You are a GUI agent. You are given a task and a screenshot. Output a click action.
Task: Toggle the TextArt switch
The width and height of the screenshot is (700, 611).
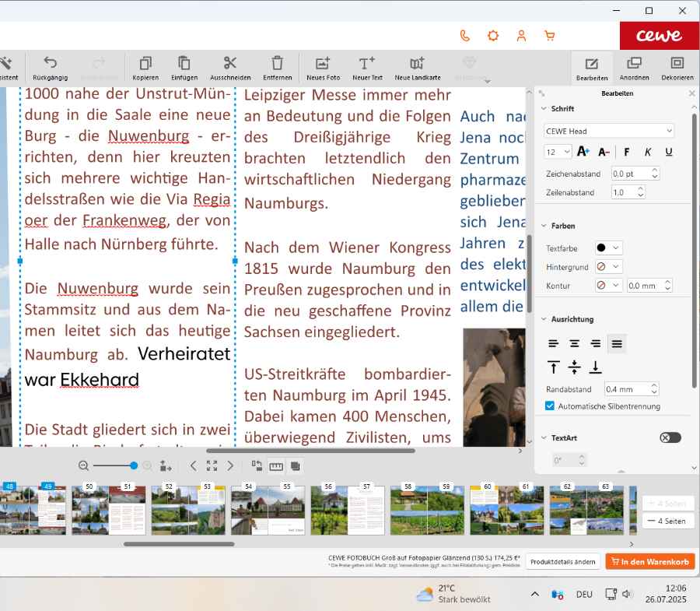[670, 438]
